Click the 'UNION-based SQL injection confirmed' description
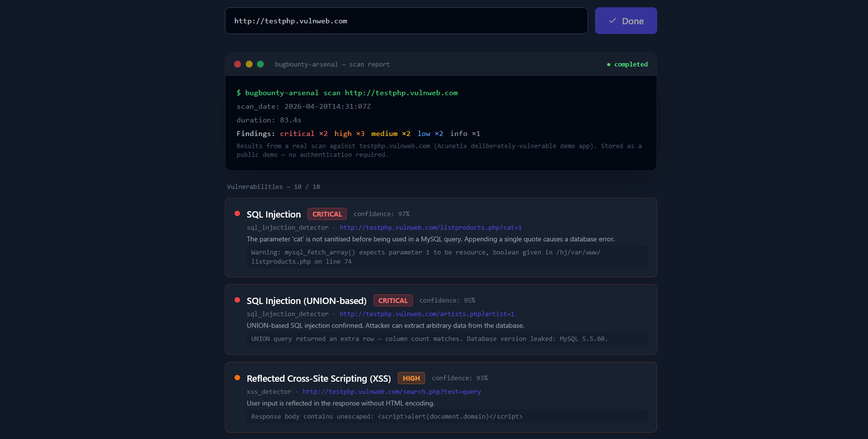The height and width of the screenshot is (439, 868). 385,326
